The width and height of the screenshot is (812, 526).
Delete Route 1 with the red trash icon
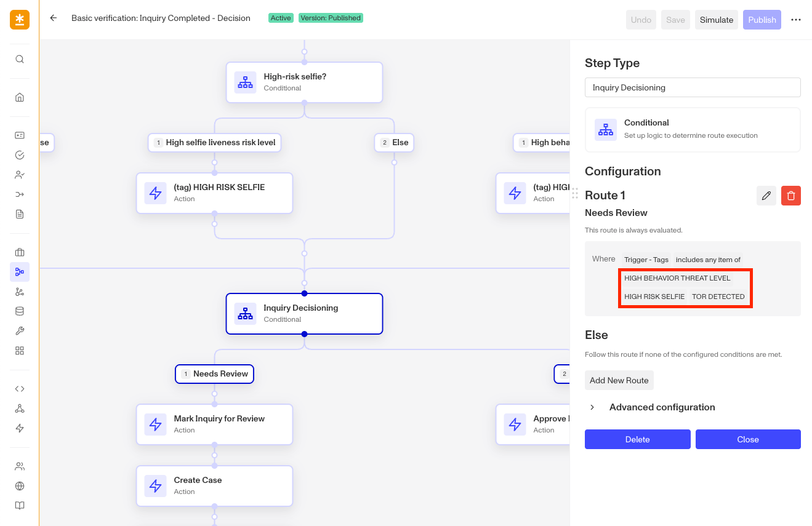tap(791, 196)
